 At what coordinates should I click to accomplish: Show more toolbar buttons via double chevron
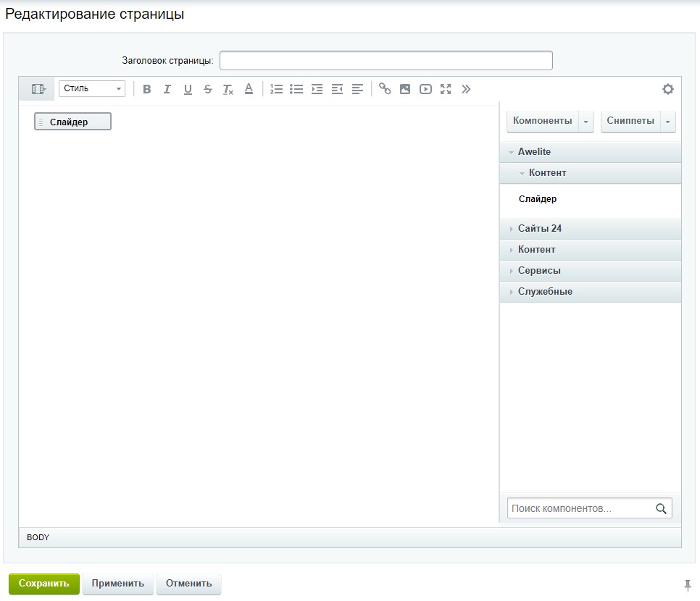(x=466, y=89)
